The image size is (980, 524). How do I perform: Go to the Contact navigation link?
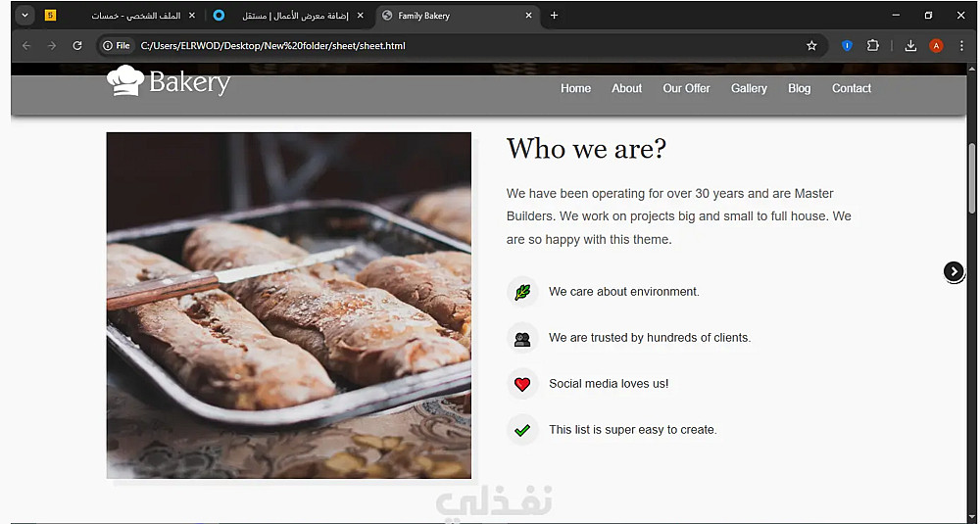[852, 89]
